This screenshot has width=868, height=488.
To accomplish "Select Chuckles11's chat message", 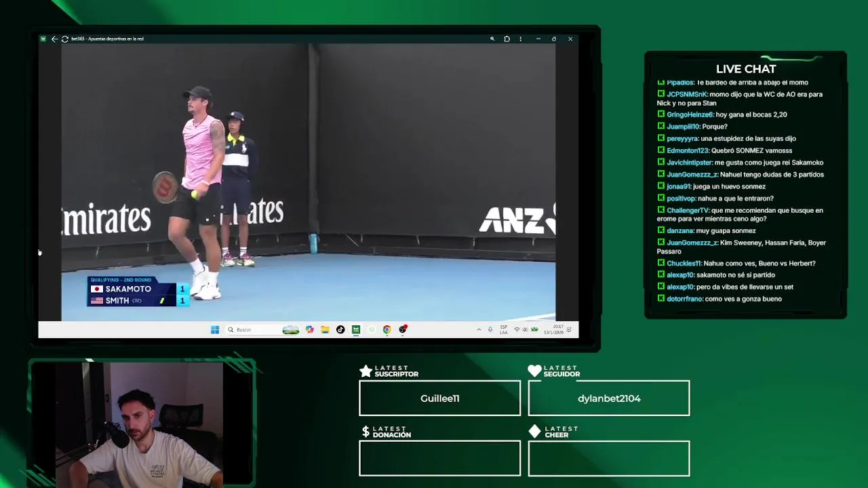I will coord(736,263).
